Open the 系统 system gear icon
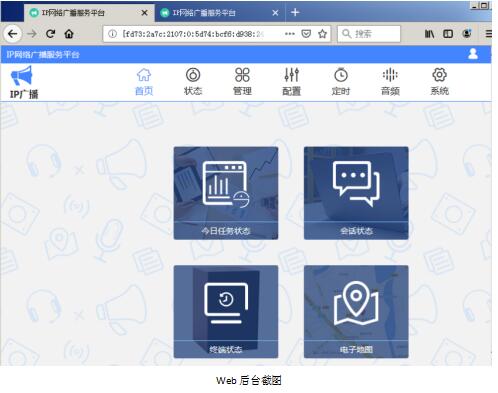This screenshot has width=498, height=393. click(439, 75)
